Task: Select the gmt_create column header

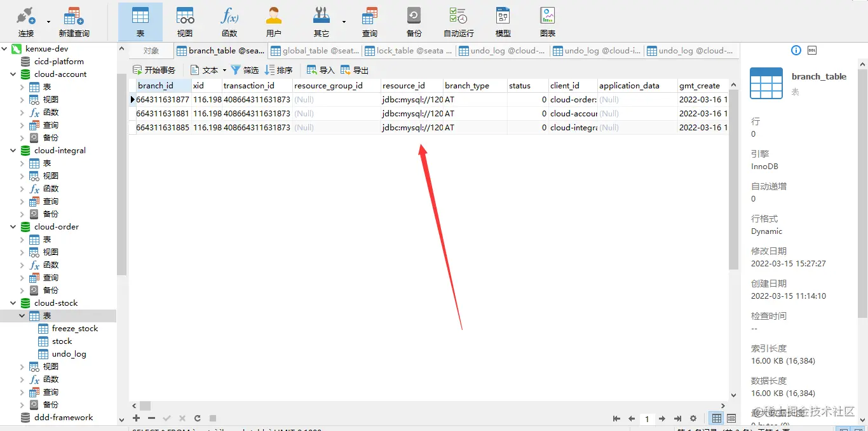Action: [702, 86]
